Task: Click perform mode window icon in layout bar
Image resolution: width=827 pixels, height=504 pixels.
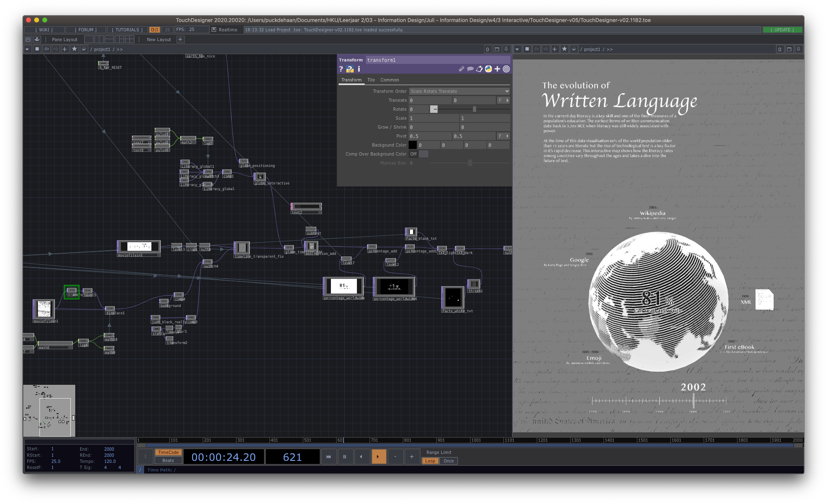Action: pos(28,40)
